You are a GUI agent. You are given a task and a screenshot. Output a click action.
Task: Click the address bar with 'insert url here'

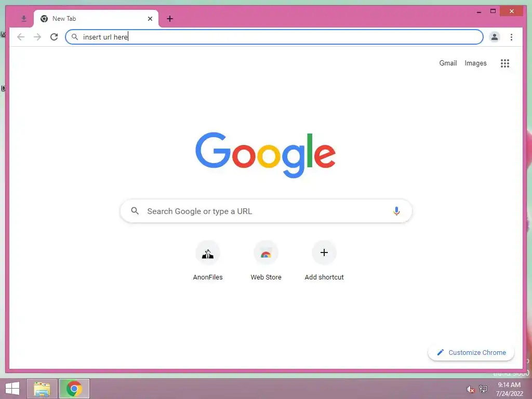pos(274,37)
